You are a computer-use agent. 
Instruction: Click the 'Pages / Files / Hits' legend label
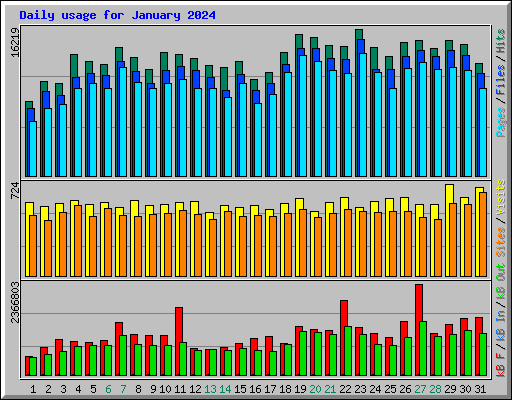coord(501,83)
